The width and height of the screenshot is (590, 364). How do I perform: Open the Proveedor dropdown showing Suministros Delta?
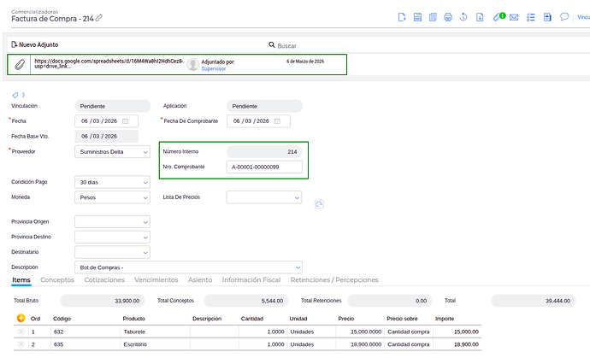(113, 152)
